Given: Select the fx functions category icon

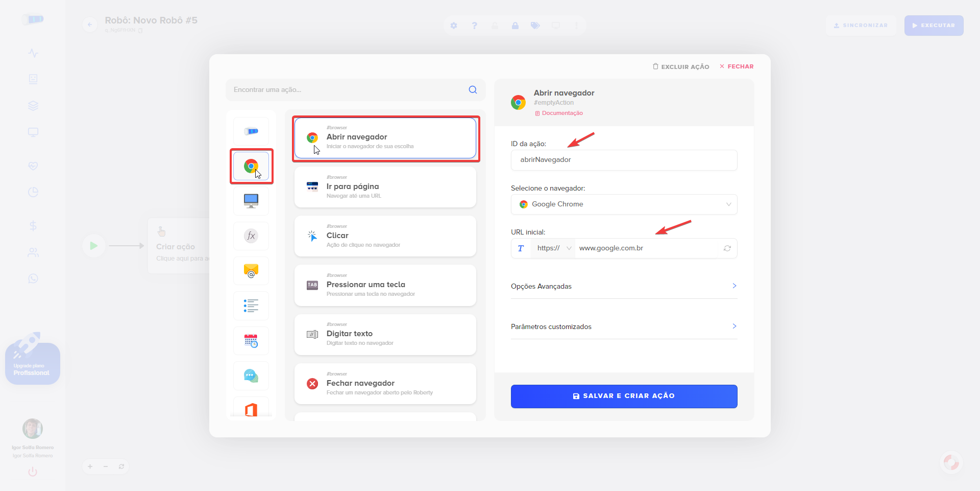Looking at the screenshot, I should point(251,236).
